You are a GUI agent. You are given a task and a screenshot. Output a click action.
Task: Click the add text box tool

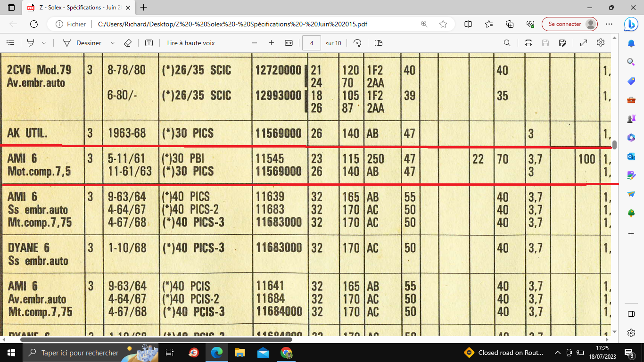tap(149, 43)
